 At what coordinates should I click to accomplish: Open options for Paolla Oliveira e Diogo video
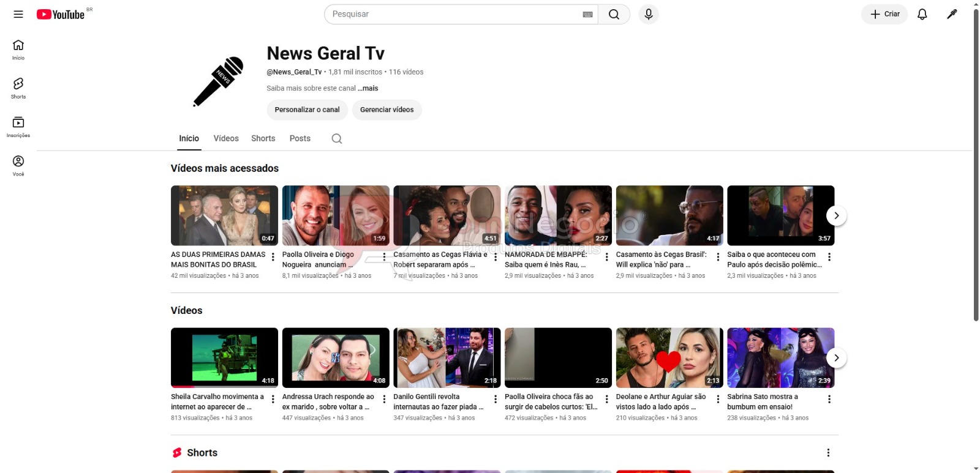point(384,257)
